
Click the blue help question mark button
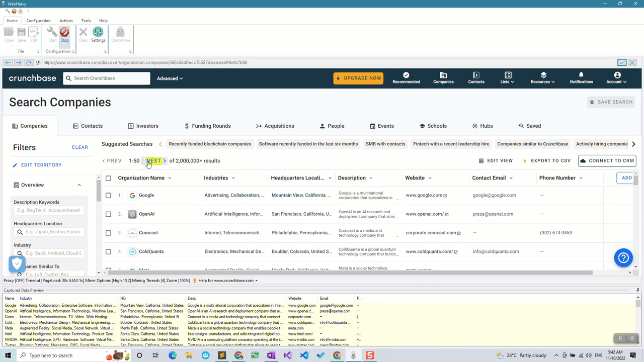click(x=623, y=258)
